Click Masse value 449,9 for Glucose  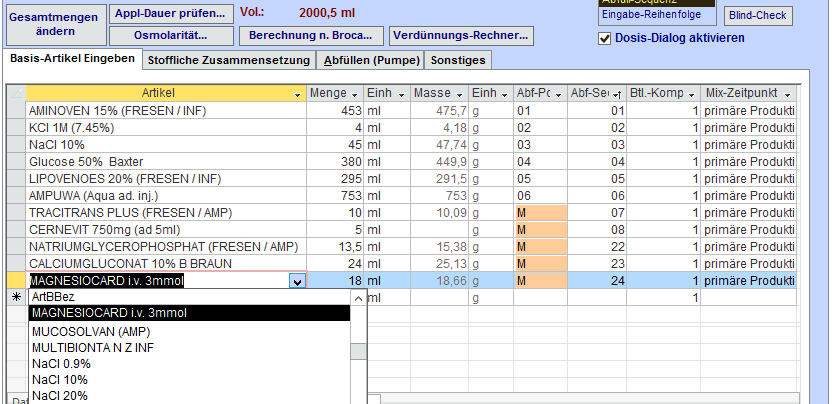point(439,162)
